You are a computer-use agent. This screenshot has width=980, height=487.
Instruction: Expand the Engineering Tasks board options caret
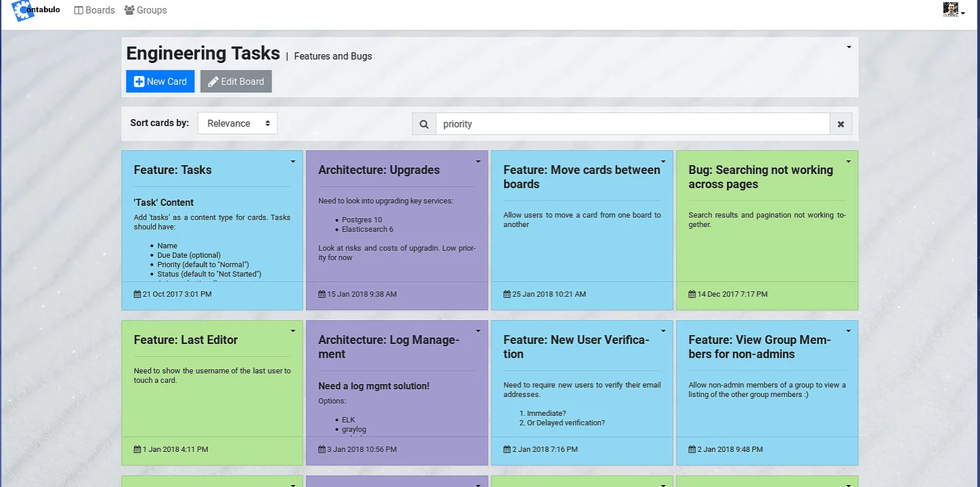849,47
